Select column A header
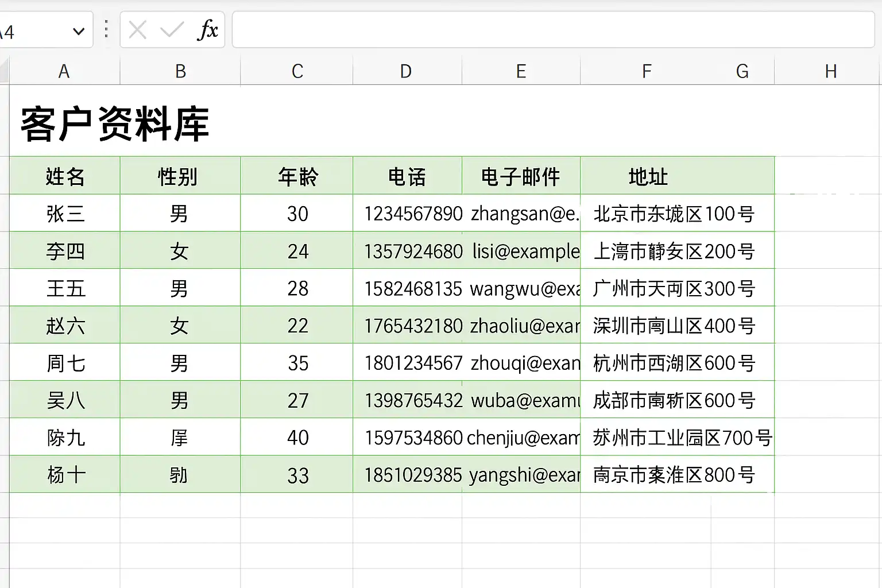Viewport: 882px width, 588px height. (64, 71)
